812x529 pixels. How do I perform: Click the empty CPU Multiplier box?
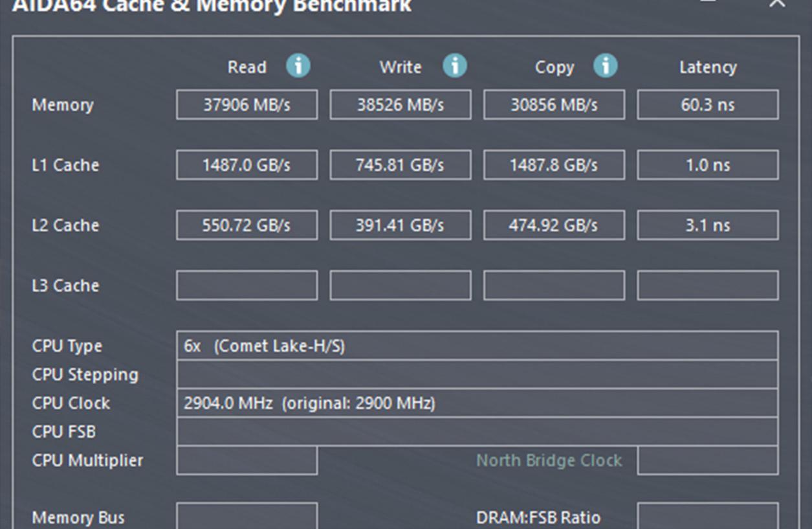[247, 460]
